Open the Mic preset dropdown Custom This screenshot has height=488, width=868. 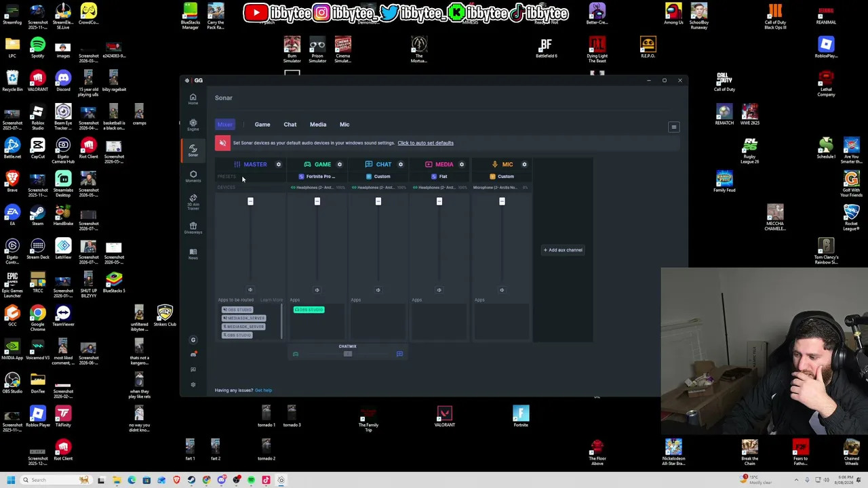(x=502, y=176)
